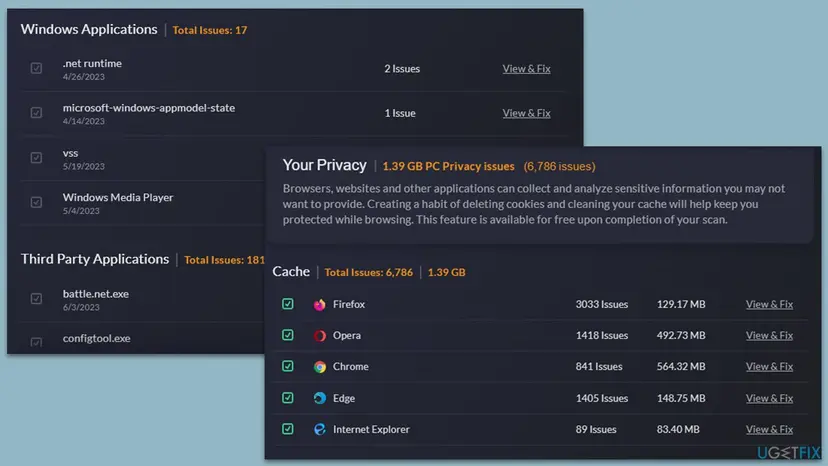Toggle the battle.net.exe checkbox
This screenshot has height=466, width=828.
[x=36, y=299]
